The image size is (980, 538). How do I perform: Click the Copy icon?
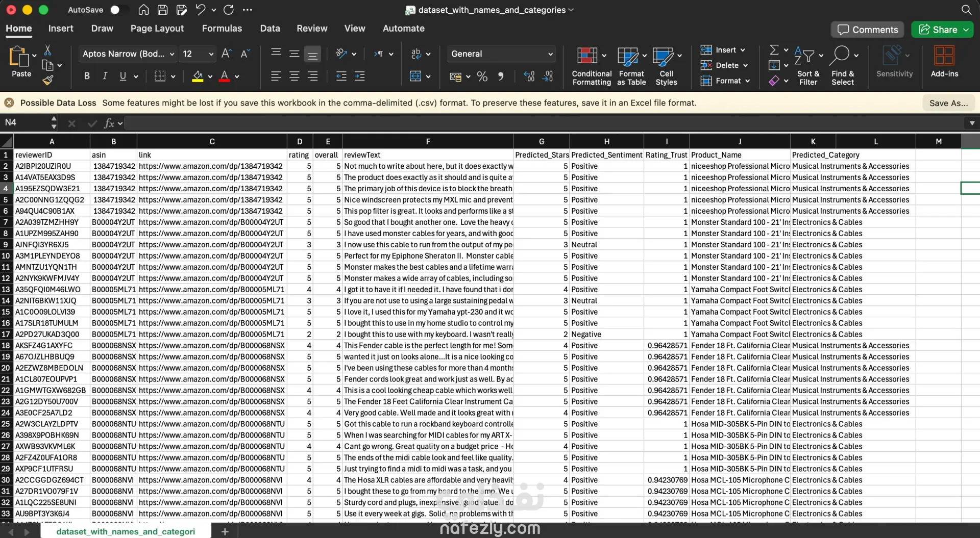click(x=47, y=65)
